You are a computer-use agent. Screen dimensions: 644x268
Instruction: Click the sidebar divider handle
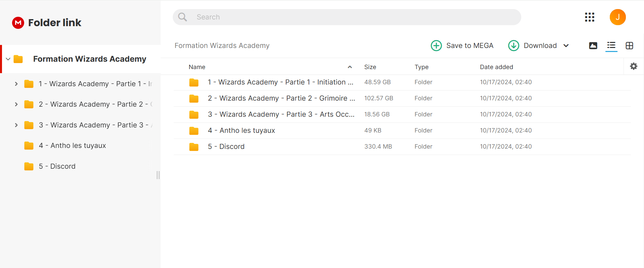pos(158,175)
